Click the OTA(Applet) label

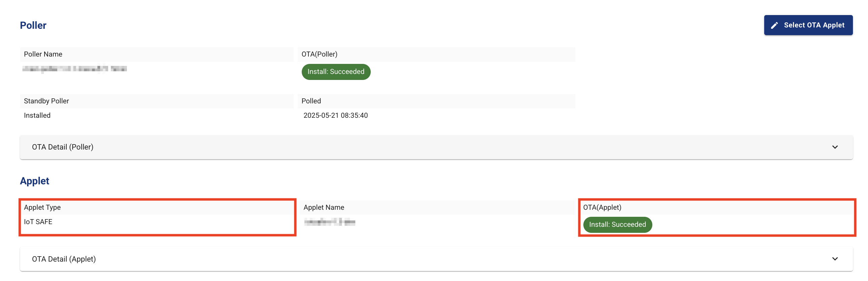(602, 207)
